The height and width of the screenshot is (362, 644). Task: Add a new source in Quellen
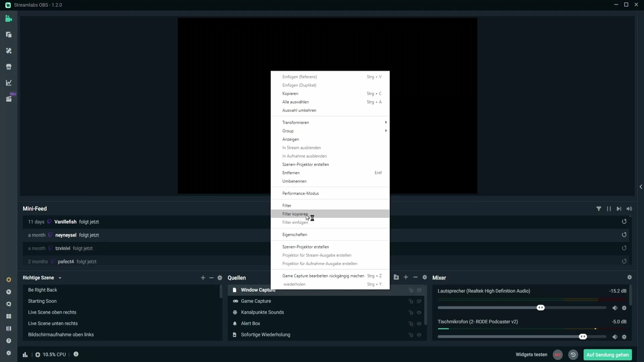coord(406,277)
